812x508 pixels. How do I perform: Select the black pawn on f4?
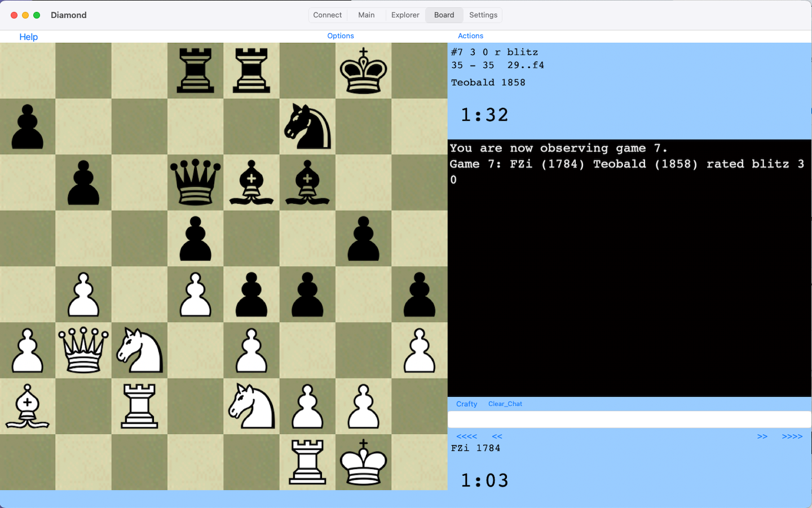point(308,294)
